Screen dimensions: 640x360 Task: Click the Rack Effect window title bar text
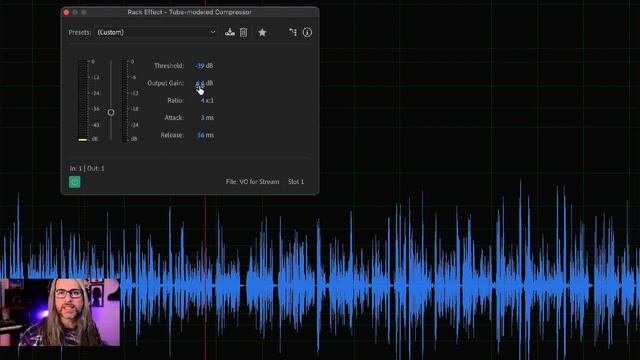[189, 12]
